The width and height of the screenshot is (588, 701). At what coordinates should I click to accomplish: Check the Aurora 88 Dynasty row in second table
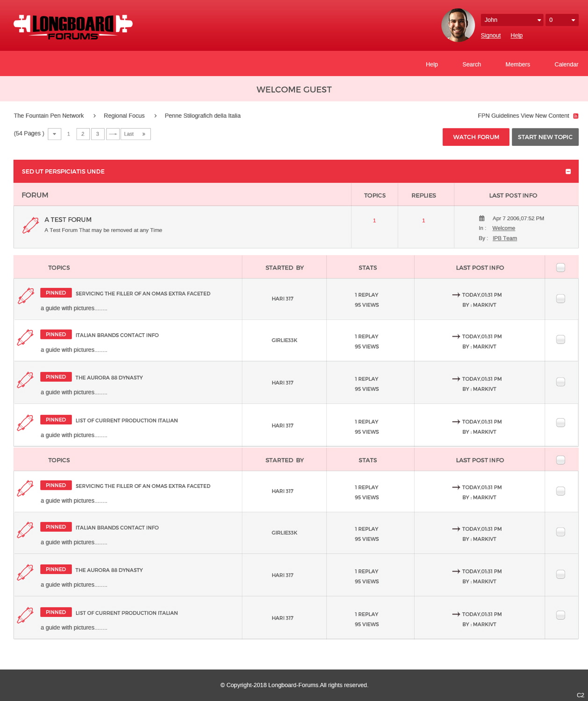pyautogui.click(x=560, y=574)
